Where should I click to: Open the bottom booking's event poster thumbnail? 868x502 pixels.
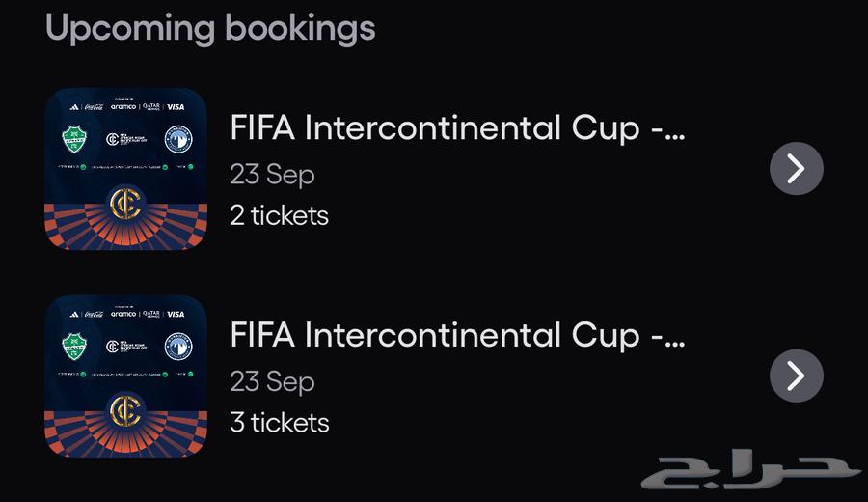coord(125,376)
